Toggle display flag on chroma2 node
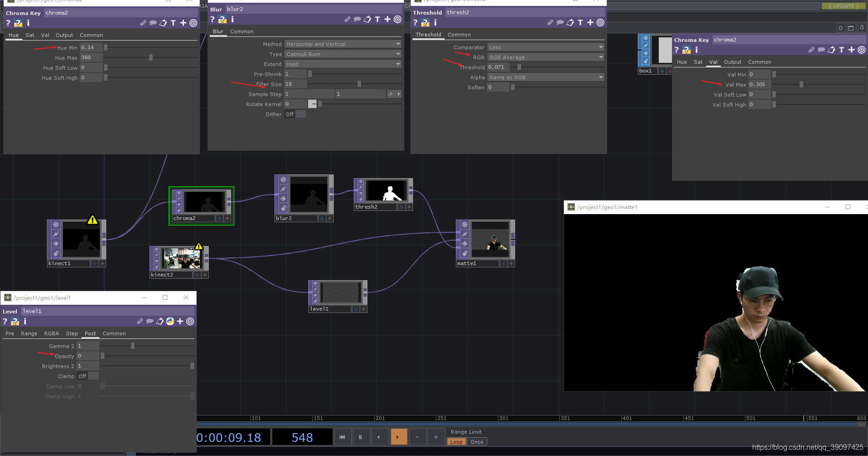The width and height of the screenshot is (868, 456). click(x=219, y=219)
